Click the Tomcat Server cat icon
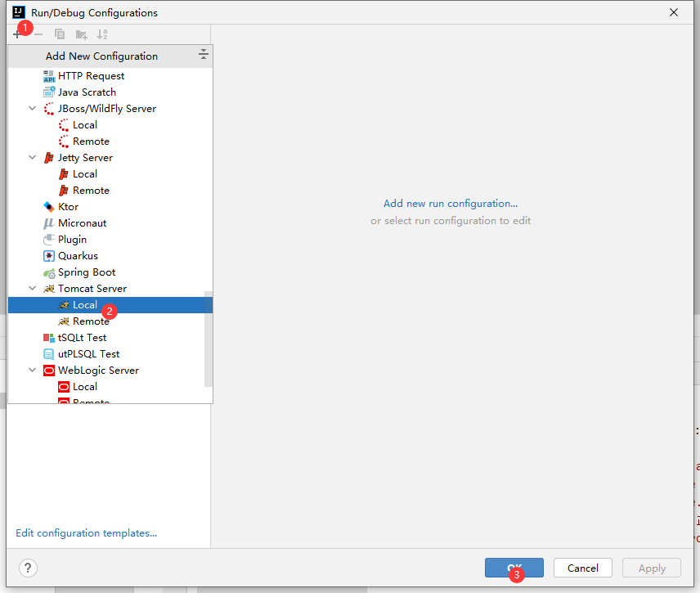Viewport: 700px width, 593px height. pos(49,289)
